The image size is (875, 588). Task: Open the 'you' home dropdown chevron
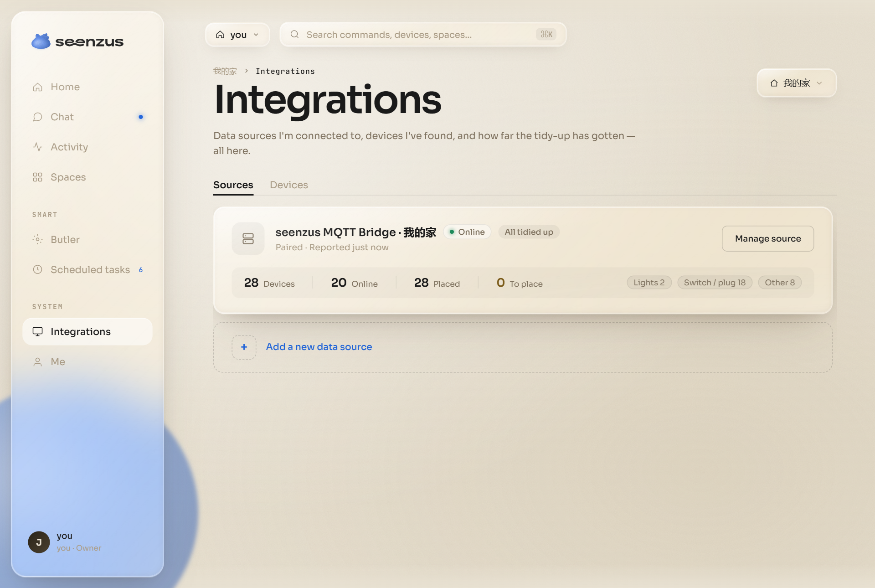click(x=256, y=35)
